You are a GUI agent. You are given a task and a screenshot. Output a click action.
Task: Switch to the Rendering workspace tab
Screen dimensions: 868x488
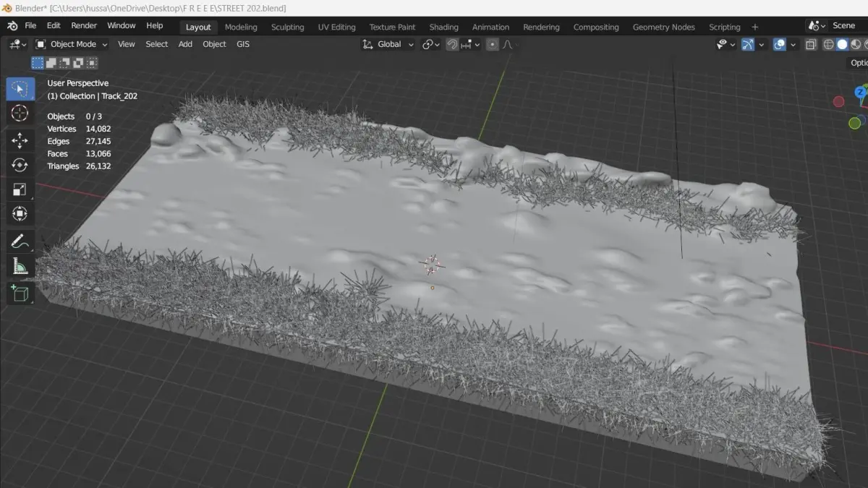pos(541,27)
